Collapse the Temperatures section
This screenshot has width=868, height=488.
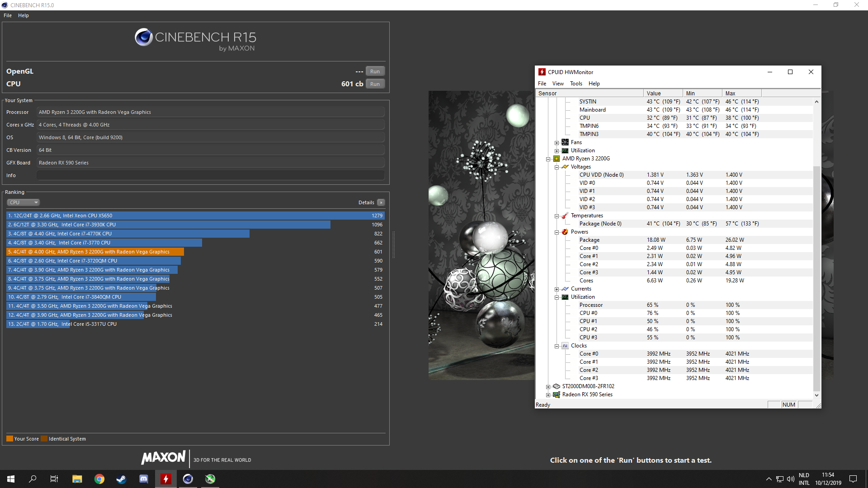tap(557, 216)
